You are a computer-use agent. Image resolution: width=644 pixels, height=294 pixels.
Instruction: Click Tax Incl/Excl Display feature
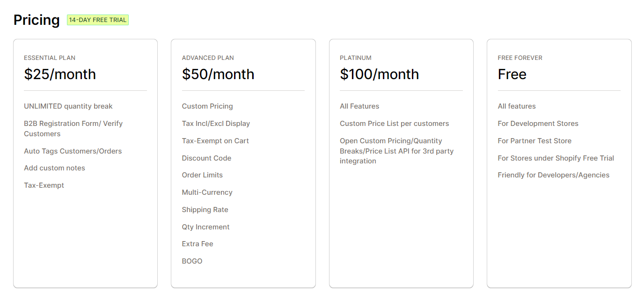point(216,124)
